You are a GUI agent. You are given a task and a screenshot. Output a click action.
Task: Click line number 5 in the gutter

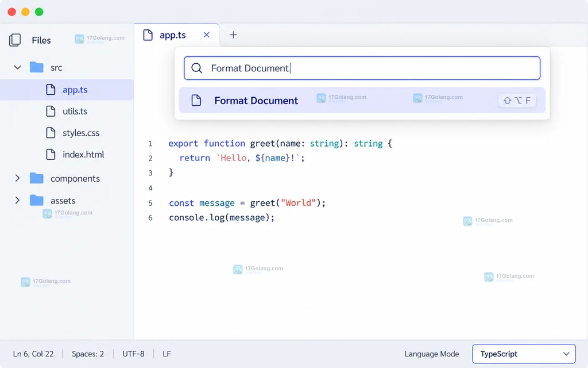tap(150, 203)
